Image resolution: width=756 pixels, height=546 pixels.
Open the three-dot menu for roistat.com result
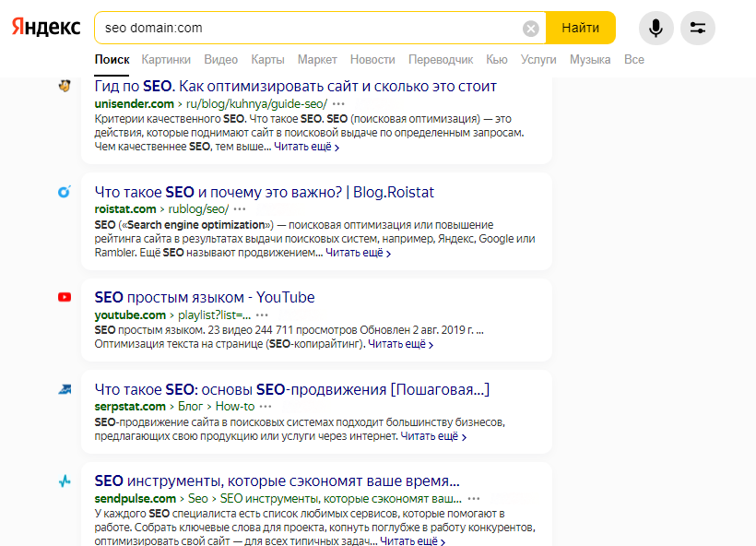pos(240,208)
